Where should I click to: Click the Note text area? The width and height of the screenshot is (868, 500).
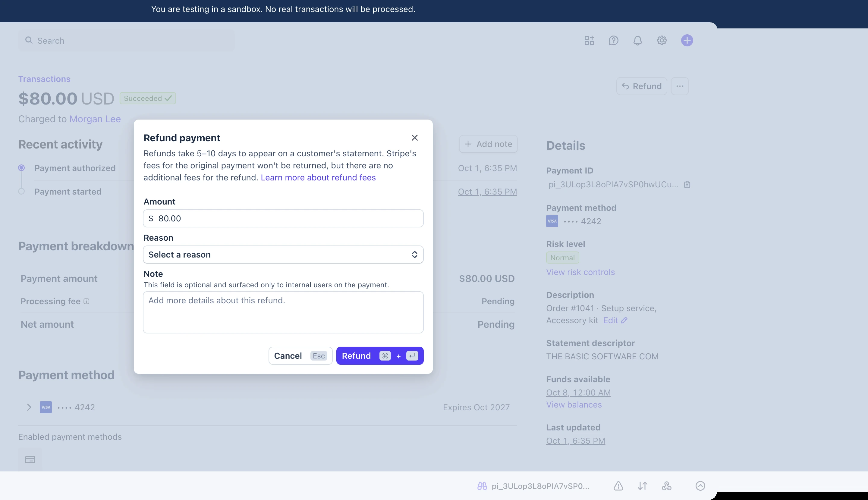pyautogui.click(x=283, y=312)
